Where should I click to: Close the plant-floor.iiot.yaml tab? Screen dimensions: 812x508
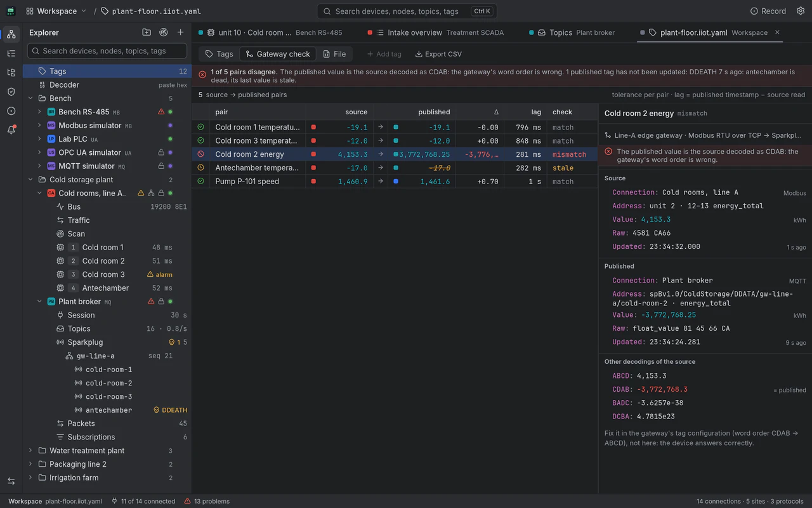777,32
